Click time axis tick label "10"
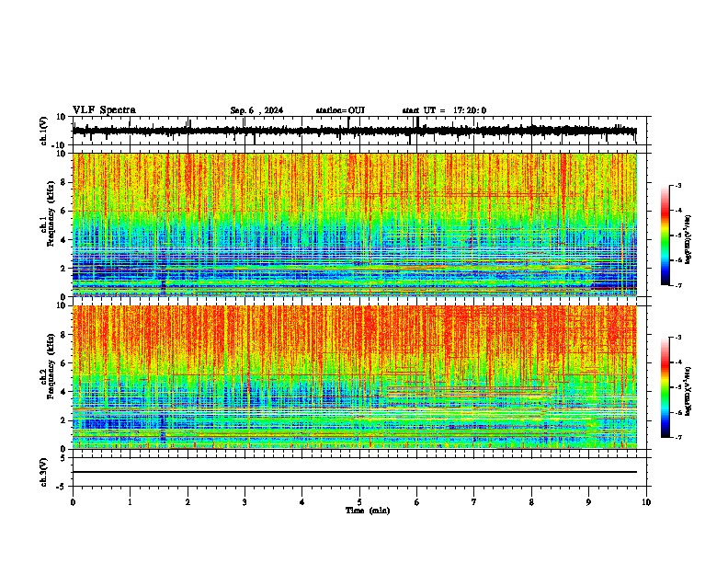The height and width of the screenshot is (563, 728). pyautogui.click(x=646, y=502)
